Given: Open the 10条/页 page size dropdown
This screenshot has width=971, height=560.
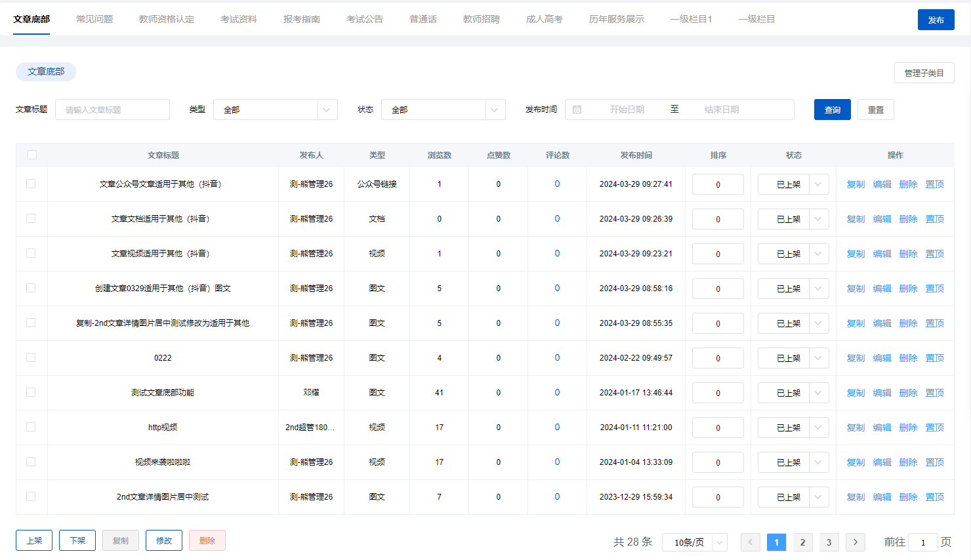Looking at the screenshot, I should pyautogui.click(x=694, y=542).
